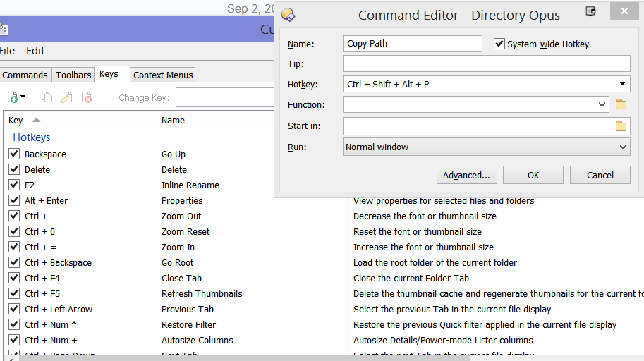Viewport: 644px width, 361px height.
Task: Select the Autosize Columns name entry
Action: [x=197, y=340]
